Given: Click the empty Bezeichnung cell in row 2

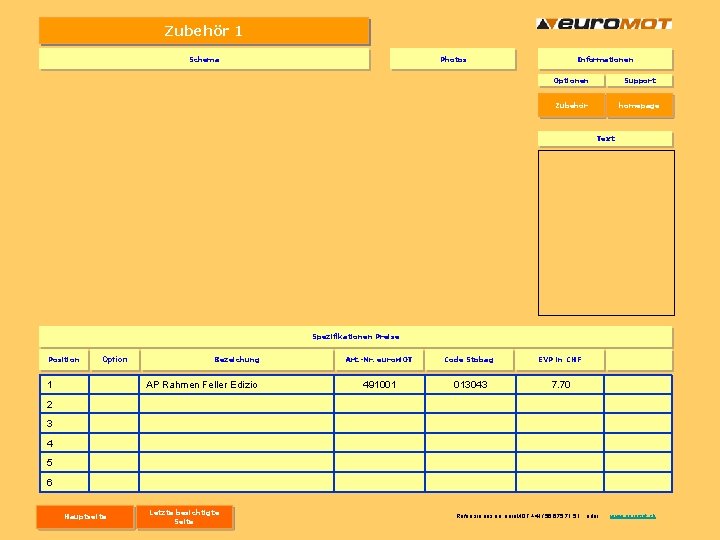Looking at the screenshot, I should coord(236,404).
